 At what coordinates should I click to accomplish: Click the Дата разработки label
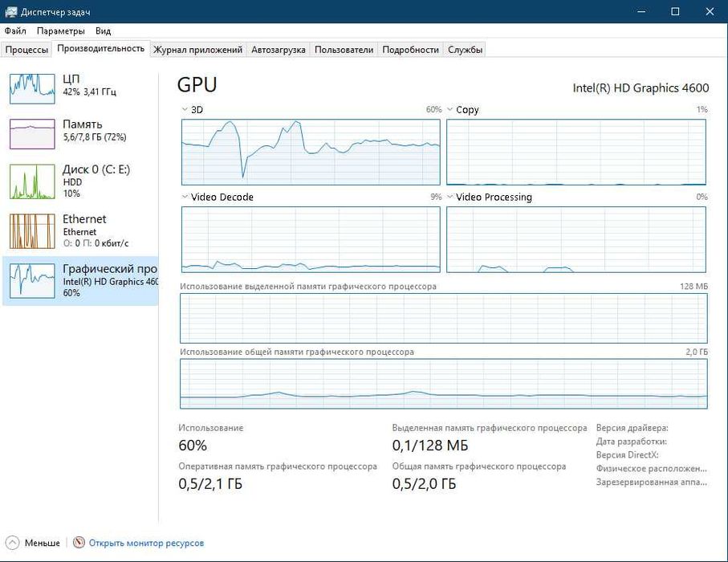[632, 442]
